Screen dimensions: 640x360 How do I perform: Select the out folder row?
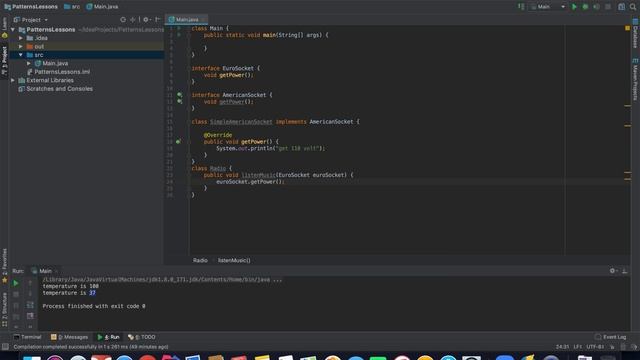point(86,47)
